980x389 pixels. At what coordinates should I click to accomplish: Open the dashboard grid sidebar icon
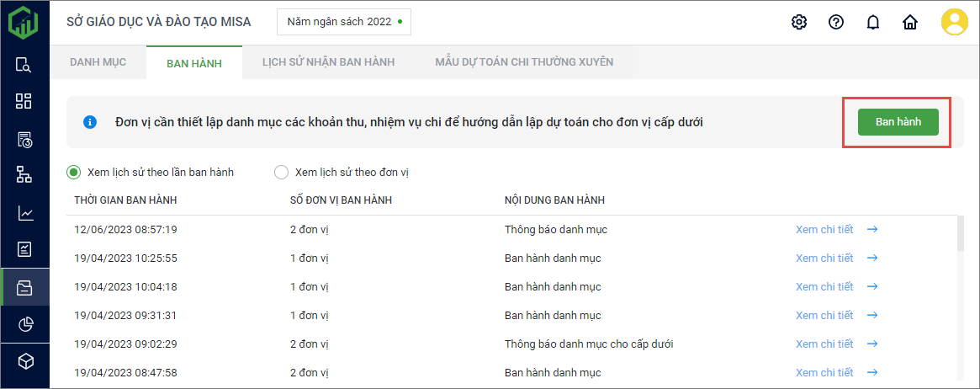pos(24,101)
